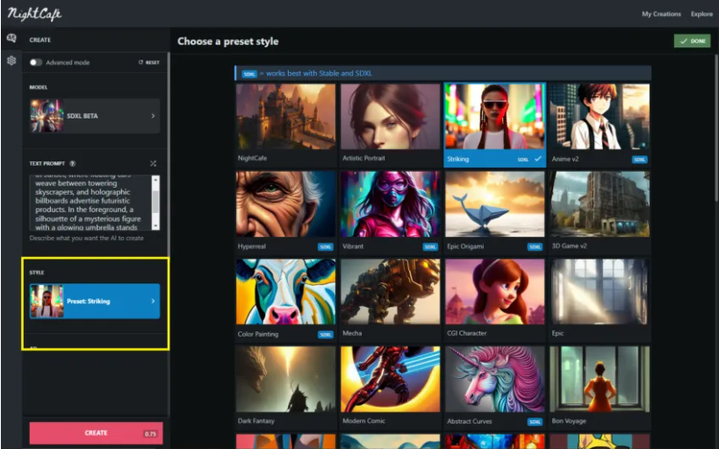Select the Vibrant preset style
Image resolution: width=719 pixels, height=449 pixels.
[390, 212]
